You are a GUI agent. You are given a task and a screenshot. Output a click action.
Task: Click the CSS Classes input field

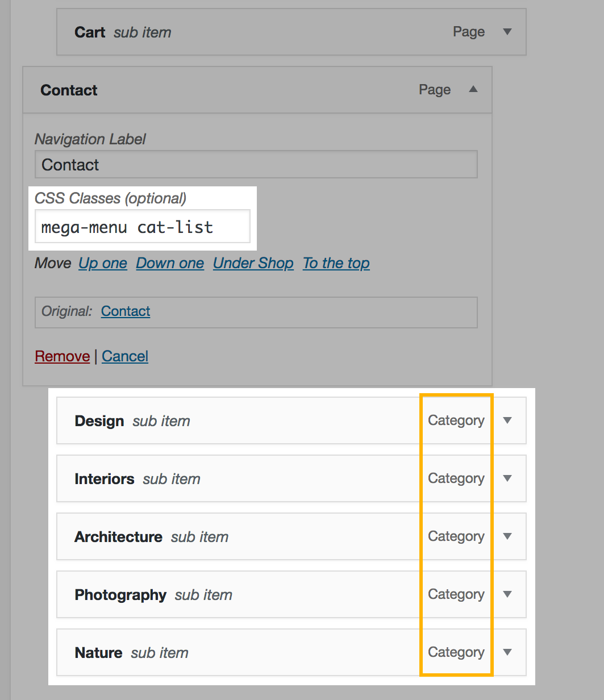142,227
